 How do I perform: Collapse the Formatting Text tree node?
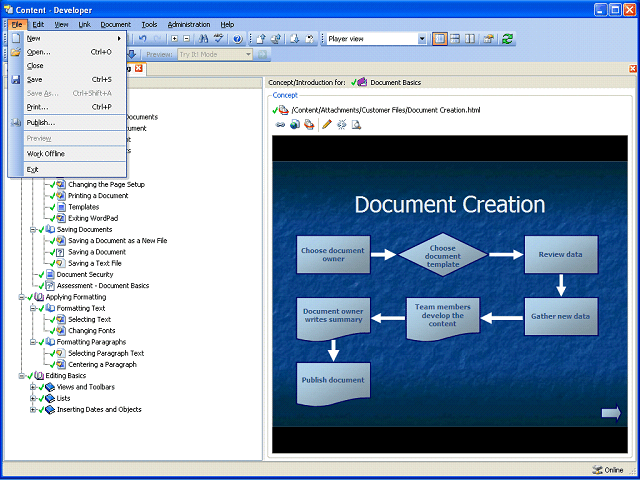coord(33,308)
